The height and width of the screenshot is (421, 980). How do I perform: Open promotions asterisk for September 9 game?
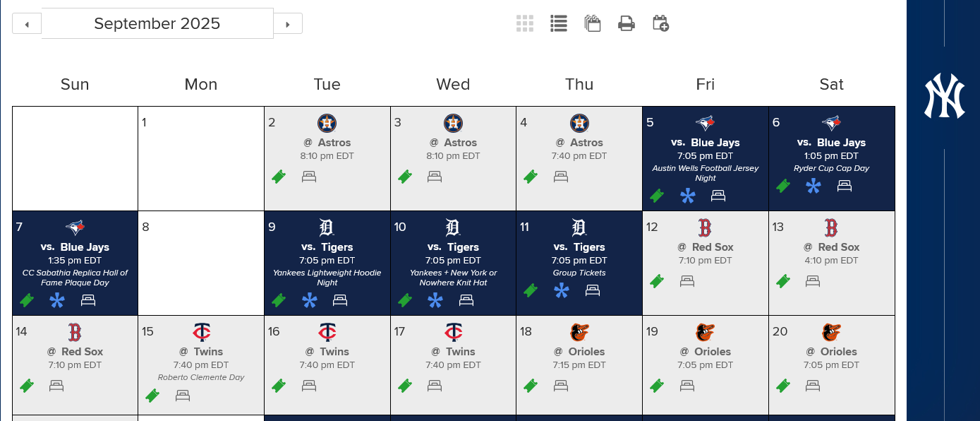310,300
